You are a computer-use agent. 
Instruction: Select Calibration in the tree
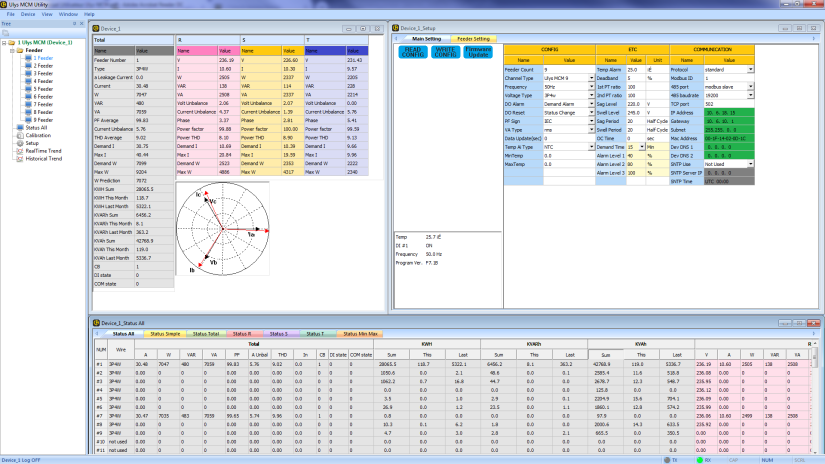coord(38,136)
